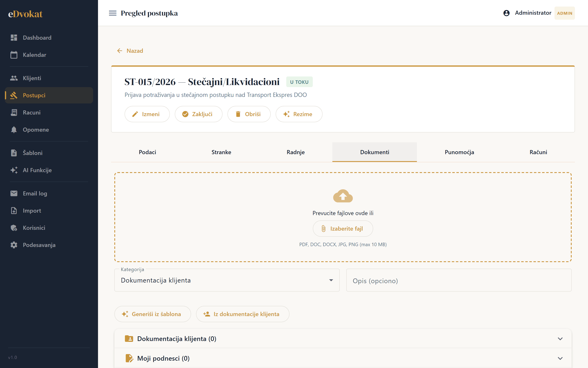Focus the Opis (opciono) input field

point(459,280)
